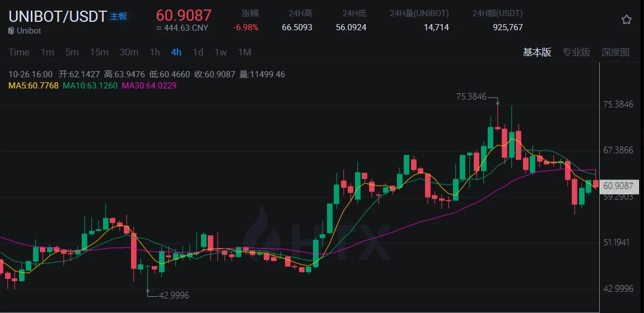The height and width of the screenshot is (313, 644).
Task: Click the green MA10 indicator label
Action: click(90, 86)
